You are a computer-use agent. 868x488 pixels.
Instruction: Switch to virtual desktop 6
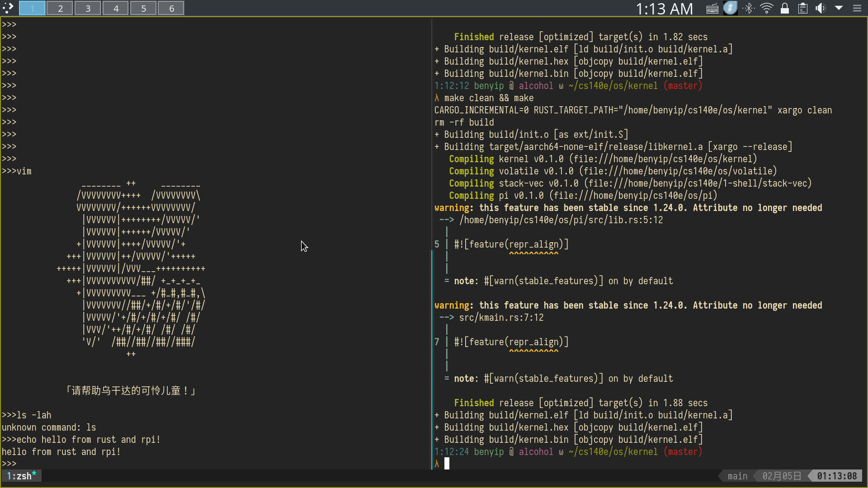click(x=171, y=8)
